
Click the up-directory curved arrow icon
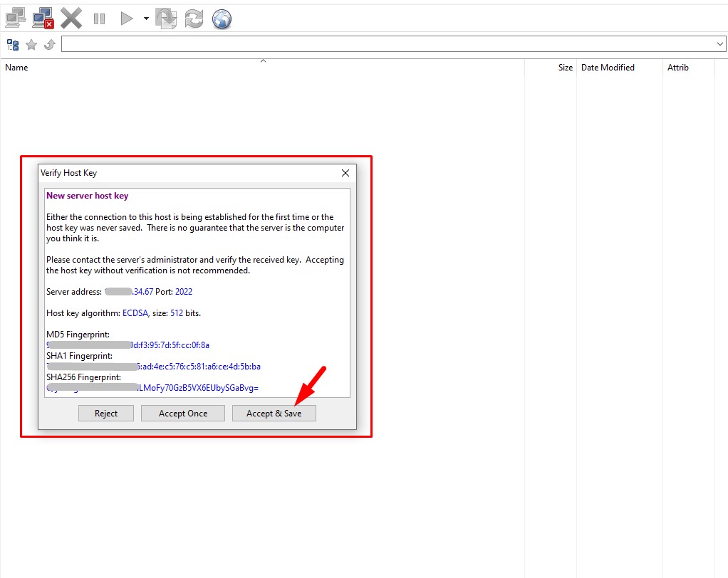(x=50, y=45)
